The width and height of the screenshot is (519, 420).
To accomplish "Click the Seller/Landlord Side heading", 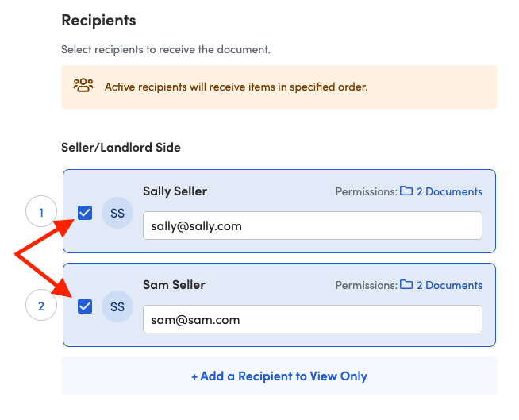I will tap(121, 148).
